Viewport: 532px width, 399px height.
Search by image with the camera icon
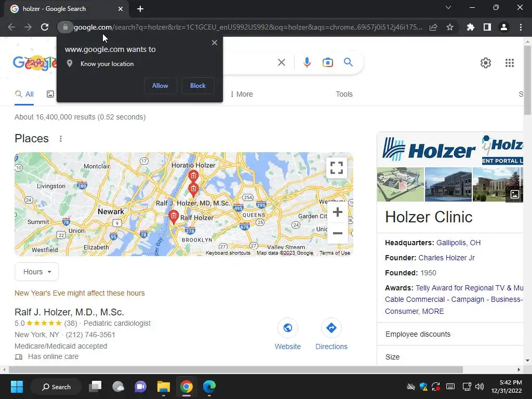328,62
